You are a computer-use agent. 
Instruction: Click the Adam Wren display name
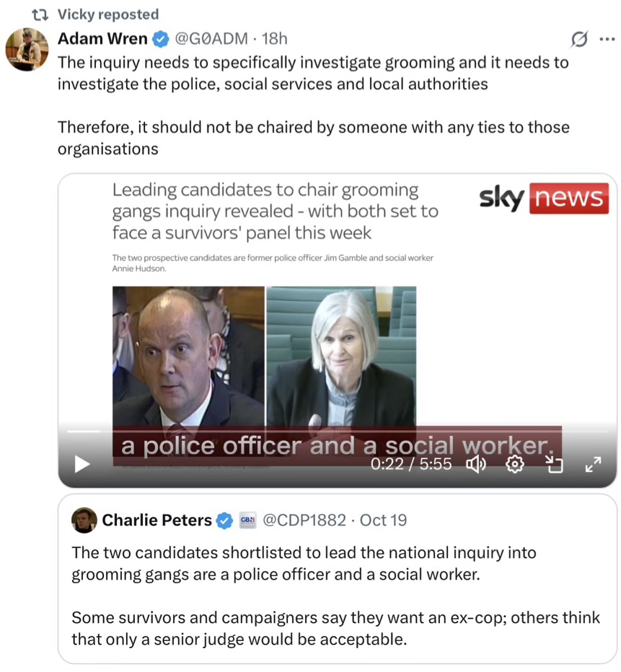pos(103,38)
